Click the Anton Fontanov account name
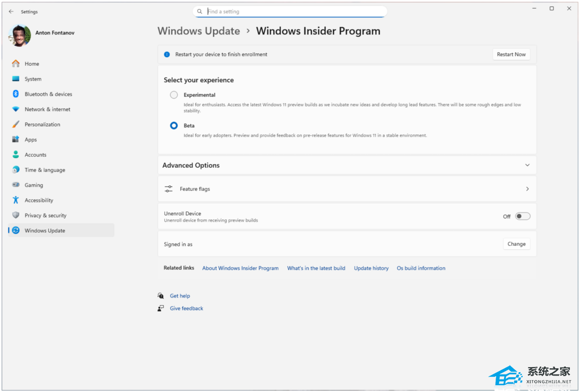This screenshot has width=580, height=392. [x=55, y=32]
